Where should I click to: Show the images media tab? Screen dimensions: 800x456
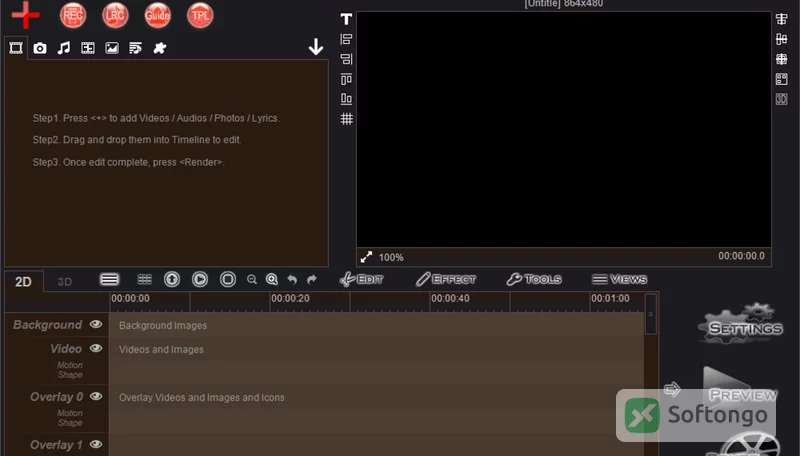tap(112, 48)
